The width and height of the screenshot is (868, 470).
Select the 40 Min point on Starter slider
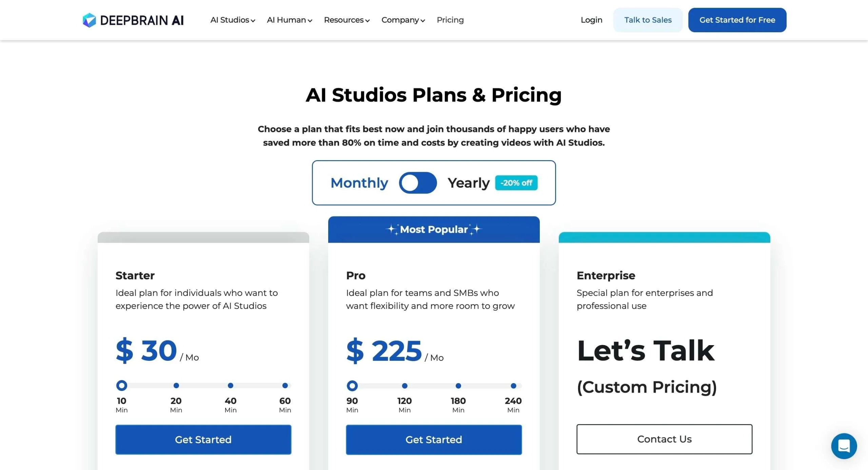231,386
